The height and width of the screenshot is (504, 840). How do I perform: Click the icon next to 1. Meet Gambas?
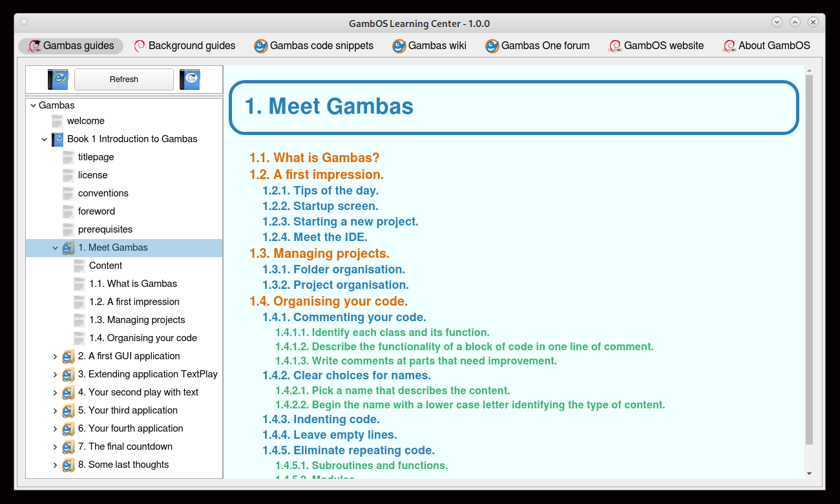pyautogui.click(x=68, y=247)
